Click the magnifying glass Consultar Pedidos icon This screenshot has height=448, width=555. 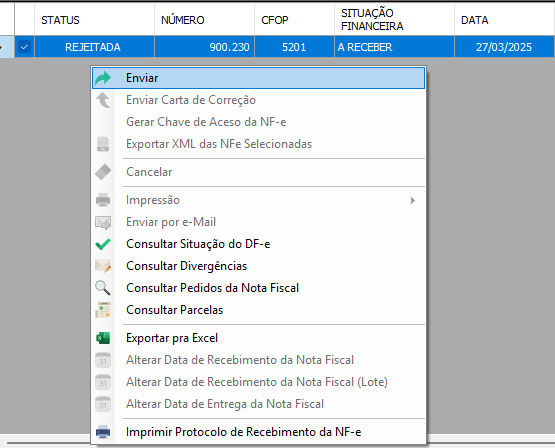[103, 288]
